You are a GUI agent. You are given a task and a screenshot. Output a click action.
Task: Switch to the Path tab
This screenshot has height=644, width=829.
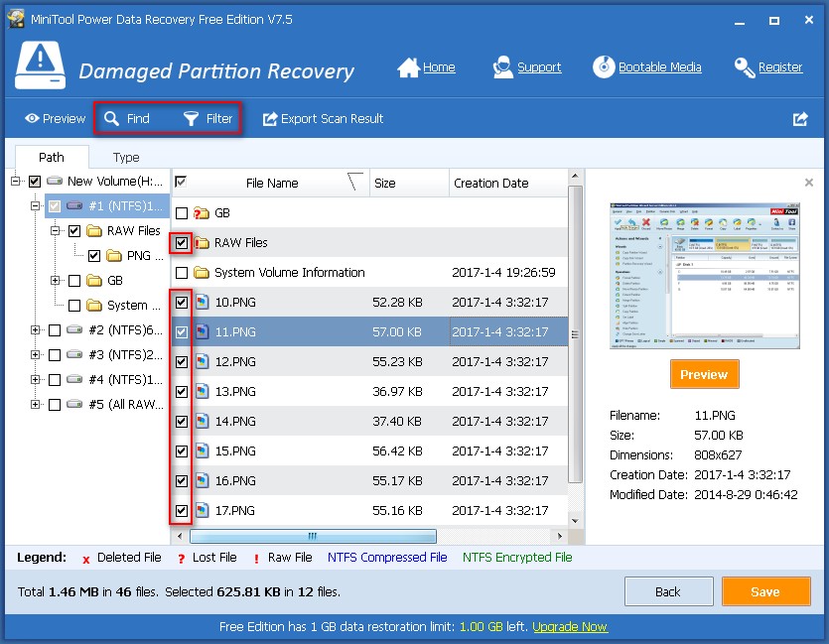coord(51,157)
